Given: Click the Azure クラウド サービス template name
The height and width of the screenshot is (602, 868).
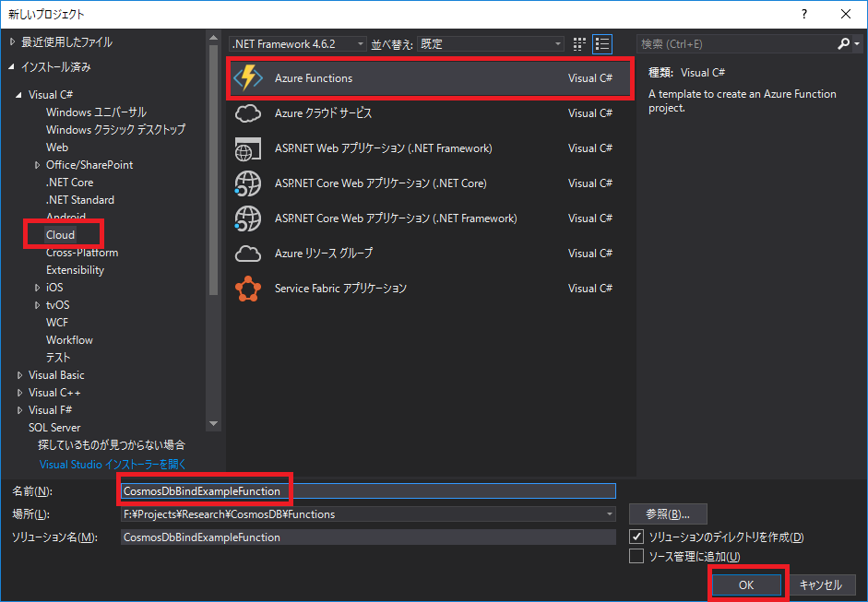Looking at the screenshot, I should click(x=323, y=113).
